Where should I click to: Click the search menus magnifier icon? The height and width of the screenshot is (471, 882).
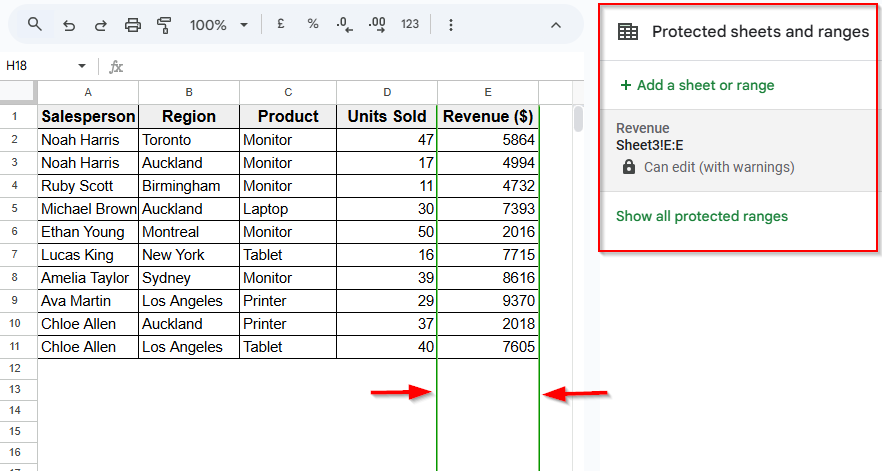click(x=35, y=25)
